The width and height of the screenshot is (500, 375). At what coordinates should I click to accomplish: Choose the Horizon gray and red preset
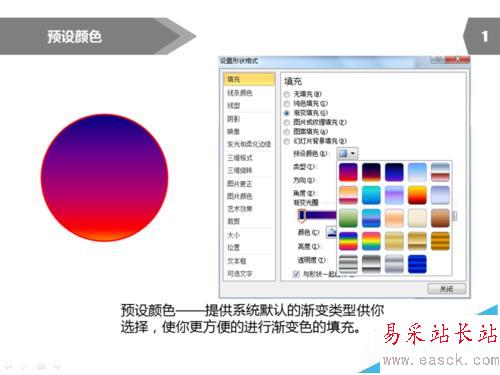(x=440, y=172)
